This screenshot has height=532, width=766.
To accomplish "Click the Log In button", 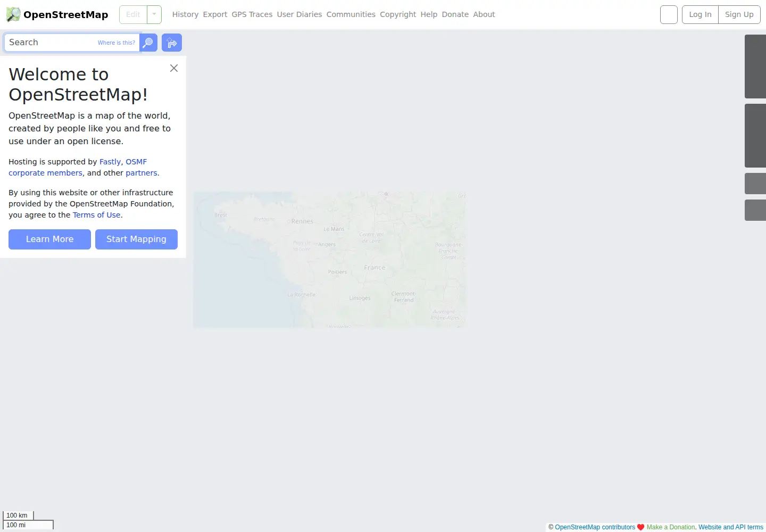I will (x=700, y=14).
